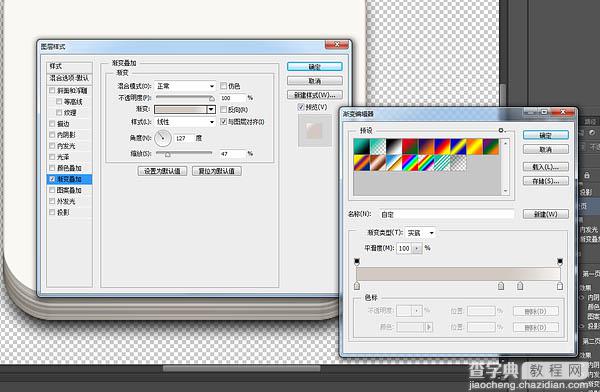Screen dimensions: 600x392
Task: Select 外发光 (Outer Glow) style entry
Action: click(x=66, y=201)
